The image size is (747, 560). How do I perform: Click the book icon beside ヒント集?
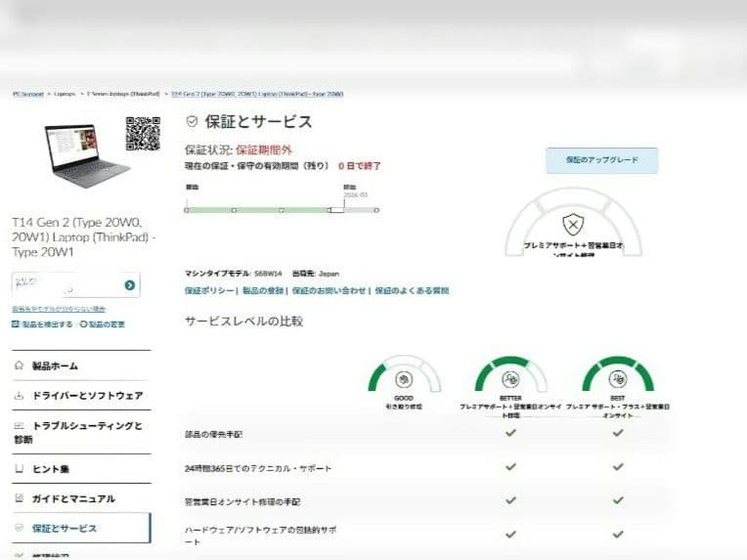click(19, 469)
